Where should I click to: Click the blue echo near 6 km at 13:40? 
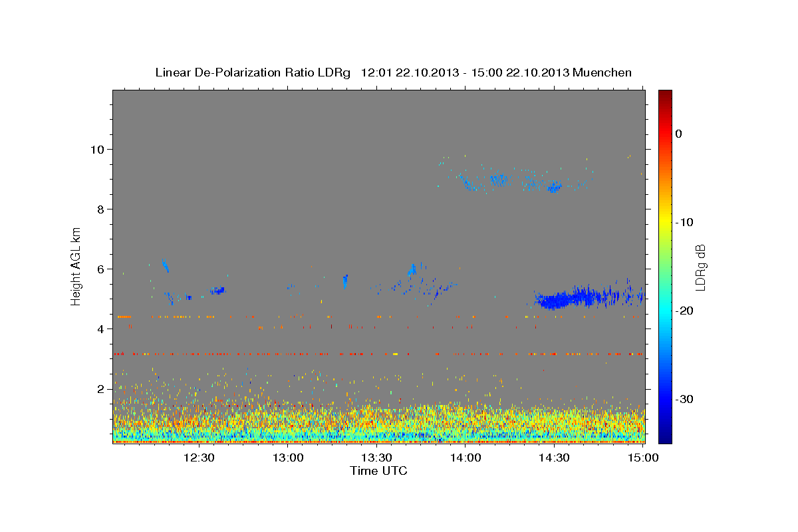click(412, 269)
